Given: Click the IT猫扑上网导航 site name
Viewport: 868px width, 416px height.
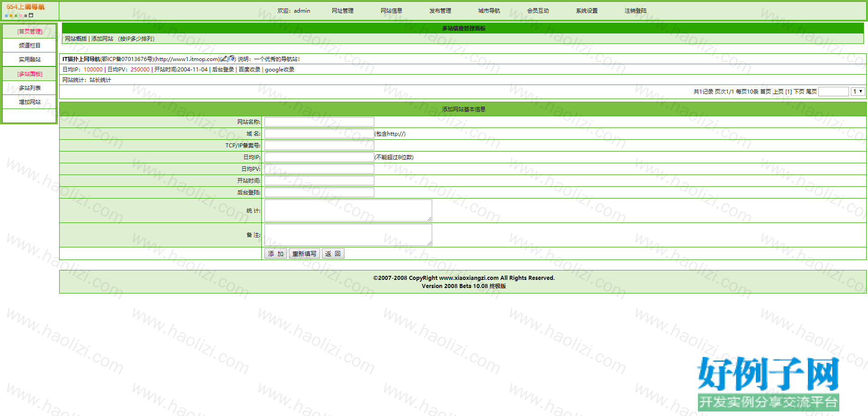Looking at the screenshot, I should (x=81, y=59).
